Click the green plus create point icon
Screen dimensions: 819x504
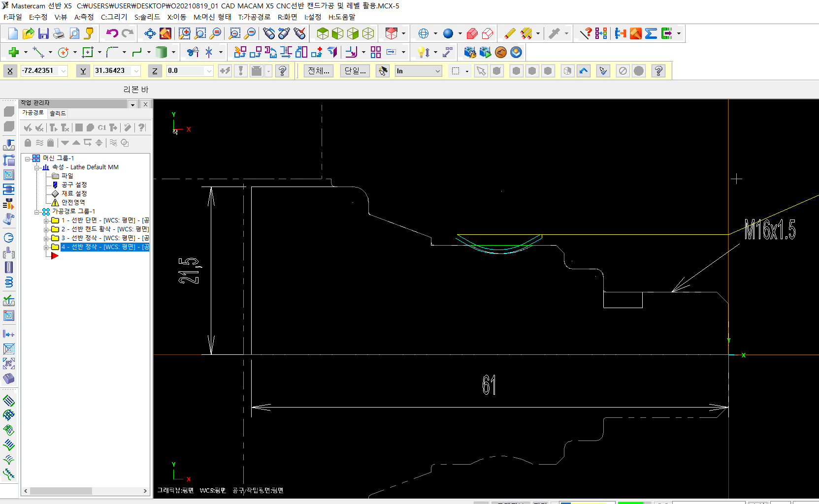[x=14, y=52]
